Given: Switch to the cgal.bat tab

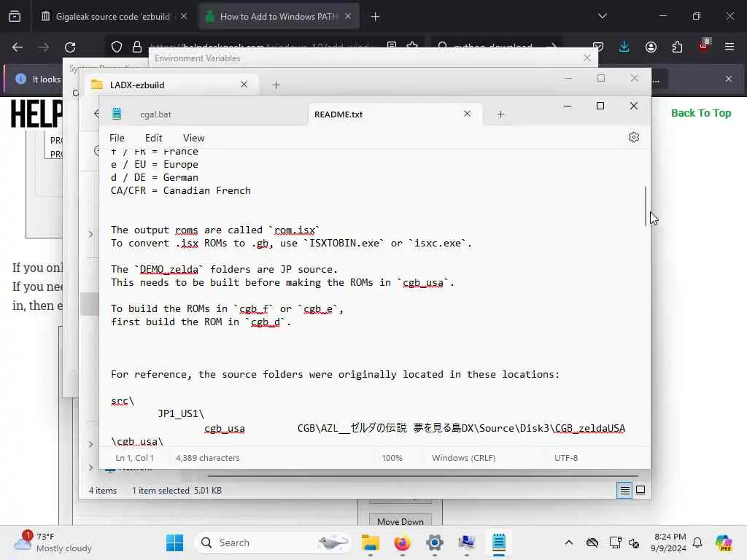Looking at the screenshot, I should click(x=155, y=114).
